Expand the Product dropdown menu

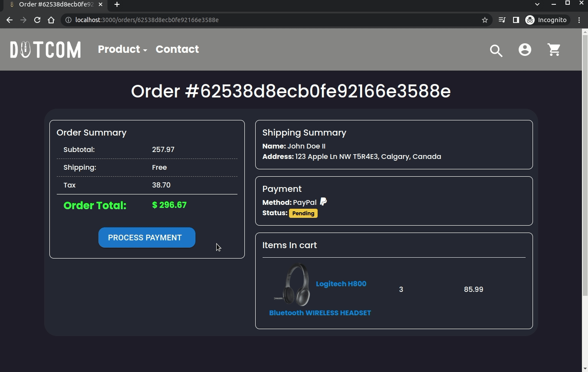coord(122,49)
